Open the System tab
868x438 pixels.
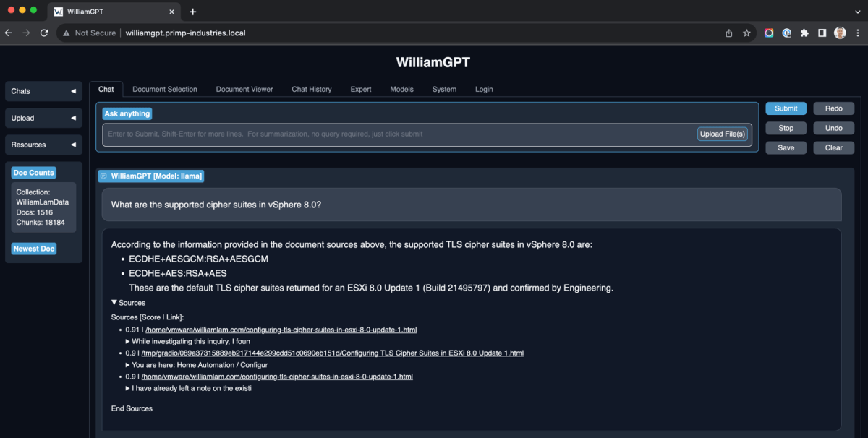[444, 89]
